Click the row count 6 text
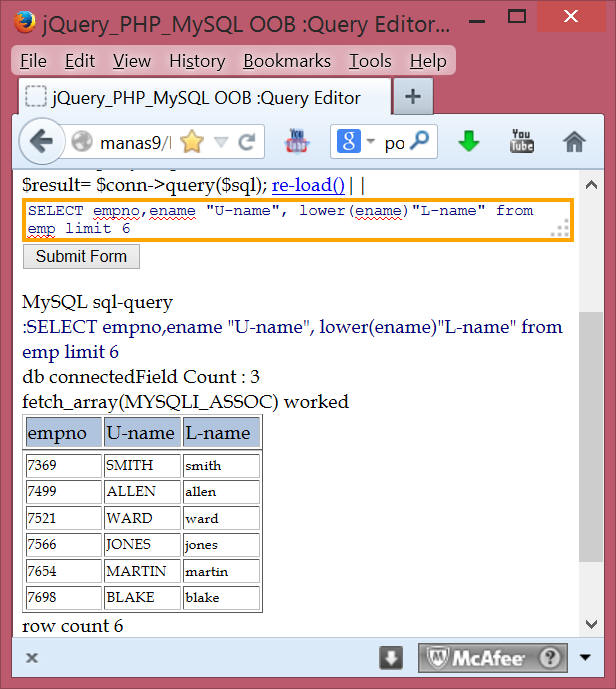The image size is (616, 689). (x=72, y=626)
